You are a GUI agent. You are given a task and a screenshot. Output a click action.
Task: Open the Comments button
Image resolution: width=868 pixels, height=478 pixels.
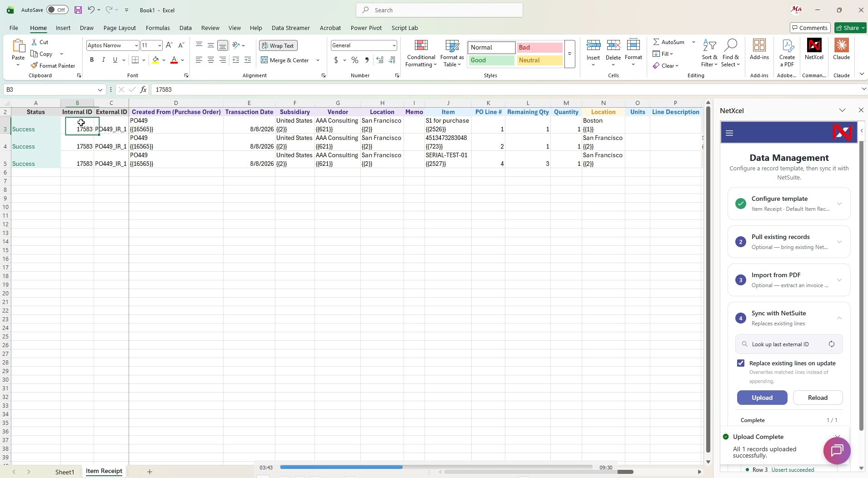click(810, 28)
